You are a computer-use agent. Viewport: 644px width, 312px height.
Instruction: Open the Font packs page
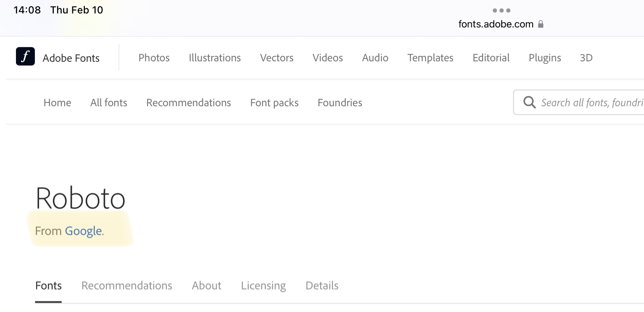[x=274, y=103]
